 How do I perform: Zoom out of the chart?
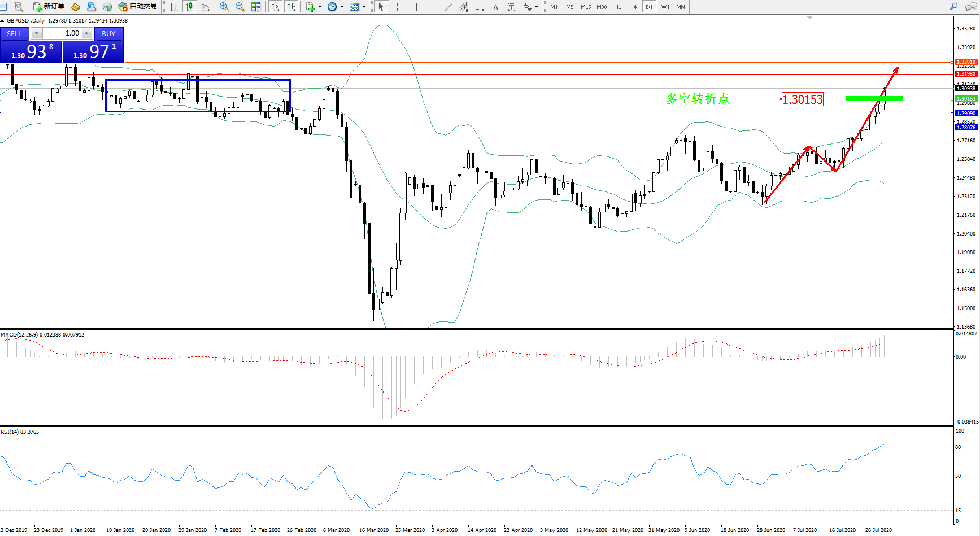[240, 7]
